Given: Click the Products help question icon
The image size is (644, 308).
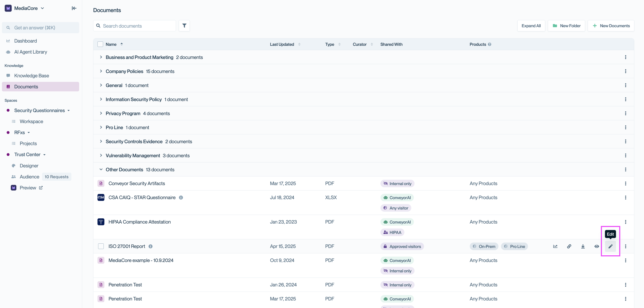Looking at the screenshot, I should pos(490,44).
